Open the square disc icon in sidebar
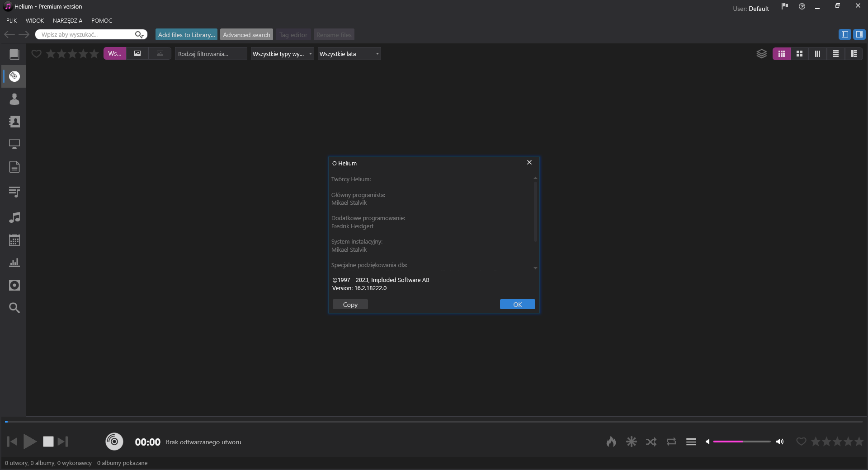Viewport: 868px width, 470px height. tap(14, 285)
